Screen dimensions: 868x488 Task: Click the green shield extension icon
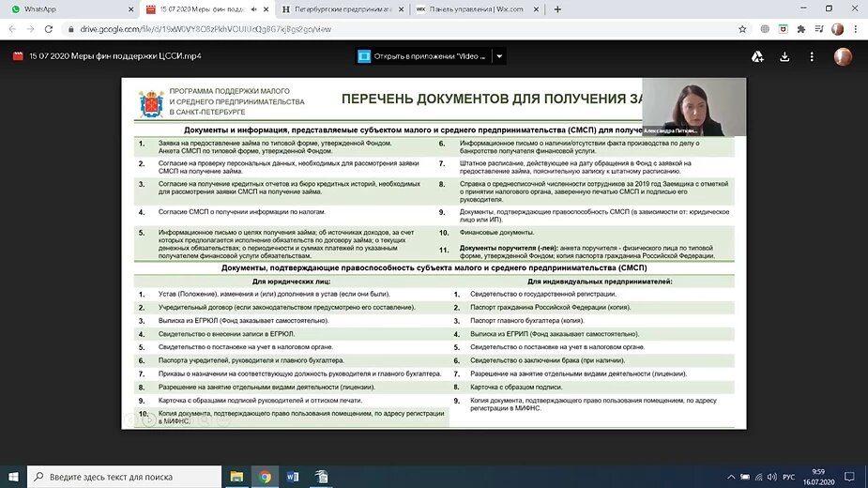click(783, 29)
